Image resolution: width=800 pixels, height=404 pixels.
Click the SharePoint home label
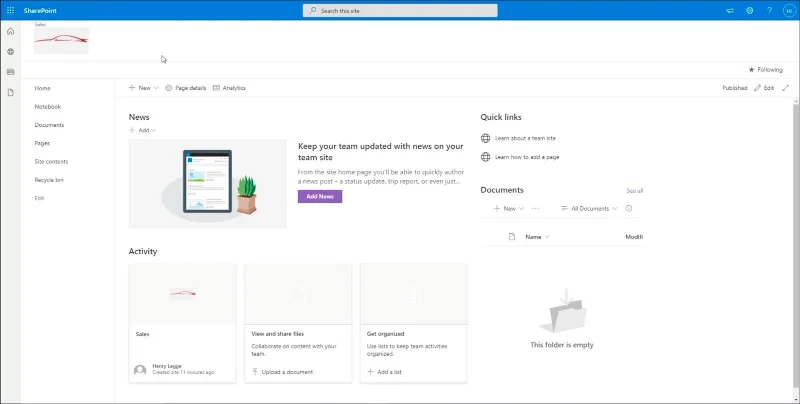[x=40, y=11]
